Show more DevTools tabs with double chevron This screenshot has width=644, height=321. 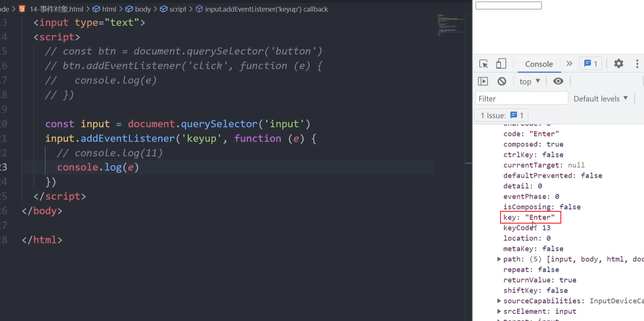[569, 64]
